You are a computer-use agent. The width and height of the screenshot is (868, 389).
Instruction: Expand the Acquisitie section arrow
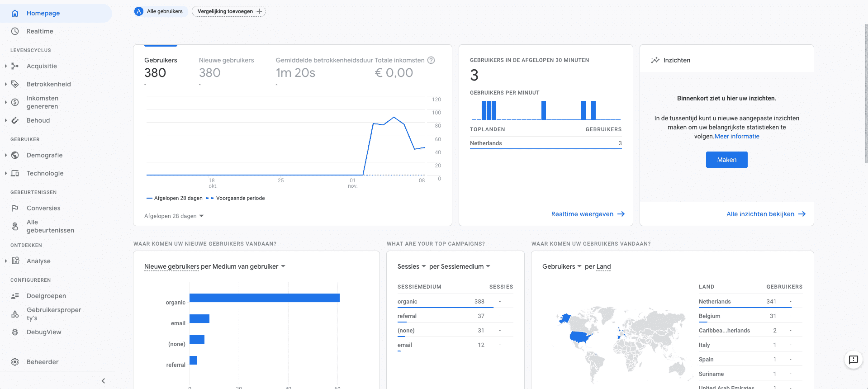pyautogui.click(x=5, y=66)
